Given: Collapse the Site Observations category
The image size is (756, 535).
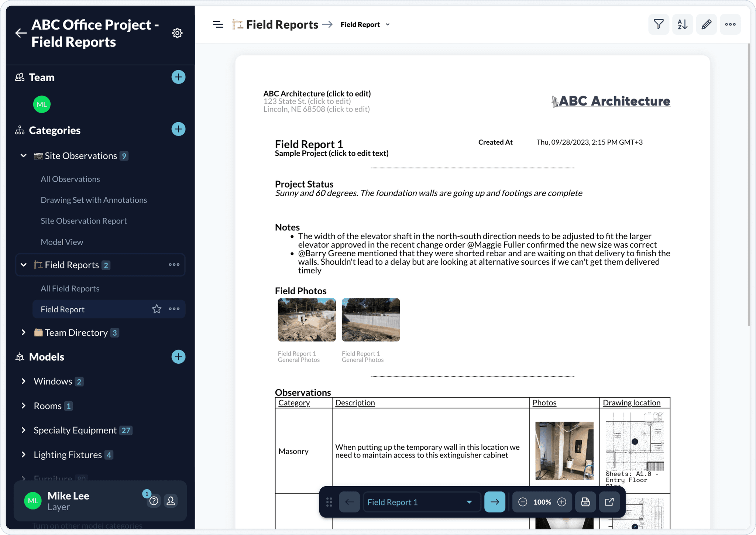Looking at the screenshot, I should (x=24, y=156).
